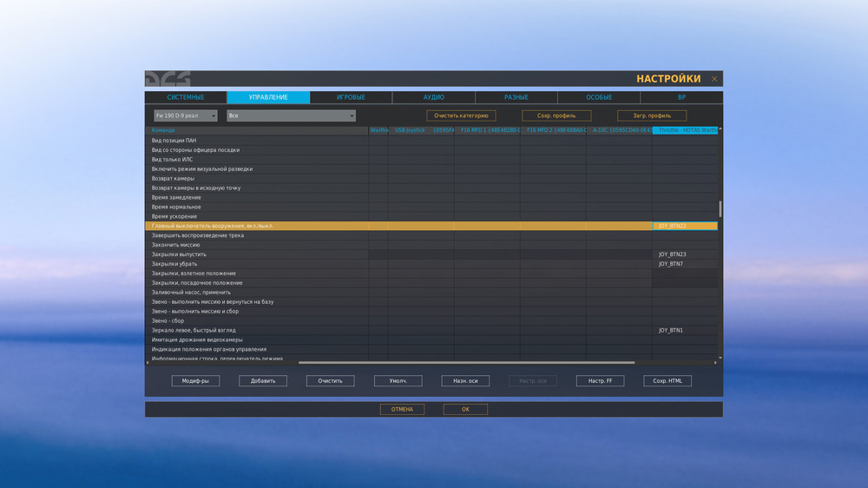Confirm settings with the ОК button
Image resolution: width=868 pixels, height=488 pixels.
tap(465, 409)
